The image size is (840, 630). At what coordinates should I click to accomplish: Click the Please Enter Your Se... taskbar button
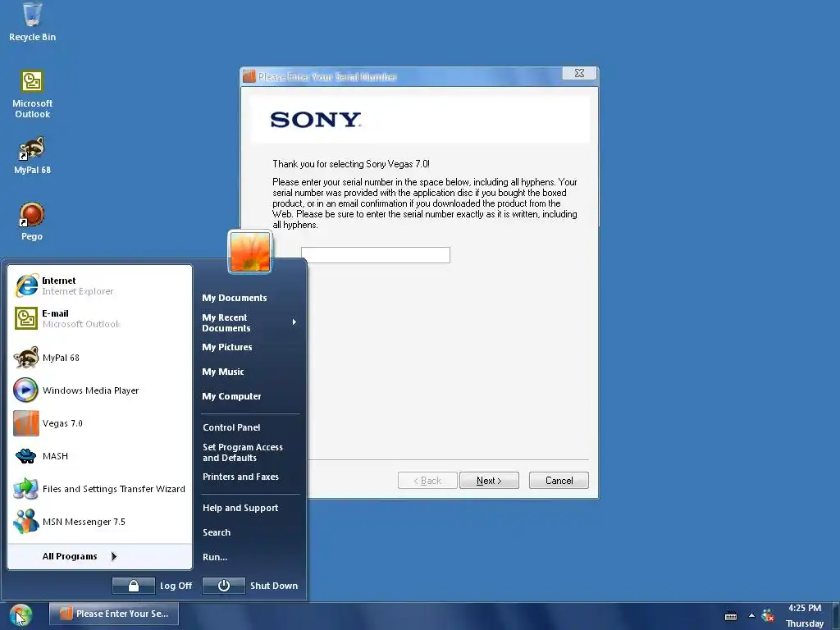pos(114,614)
